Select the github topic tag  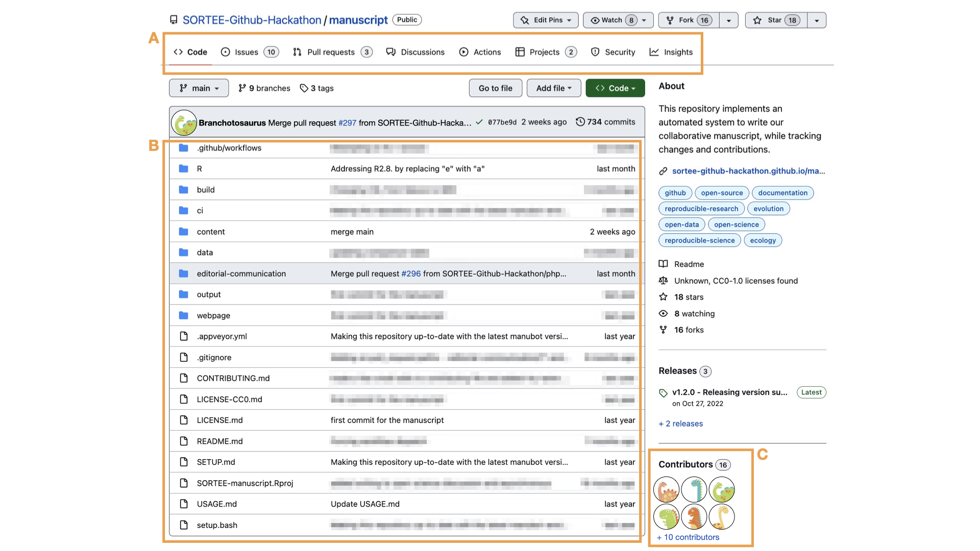point(675,193)
